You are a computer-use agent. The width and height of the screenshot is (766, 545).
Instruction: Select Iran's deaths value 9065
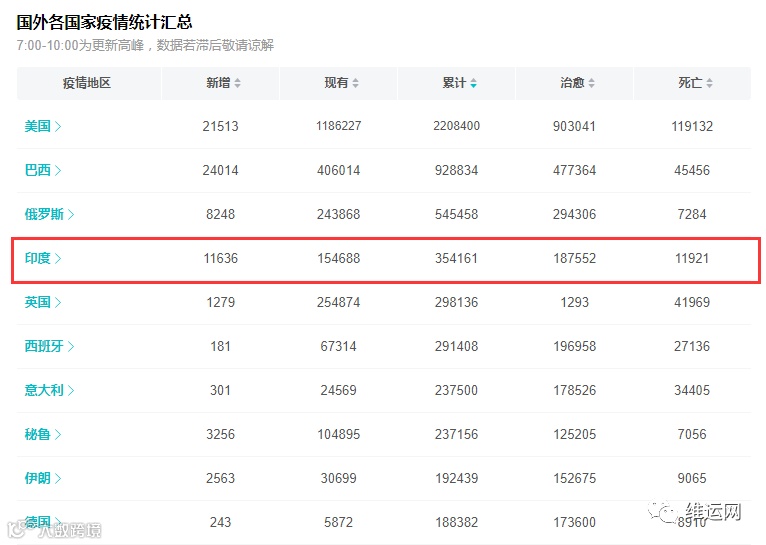tap(692, 478)
